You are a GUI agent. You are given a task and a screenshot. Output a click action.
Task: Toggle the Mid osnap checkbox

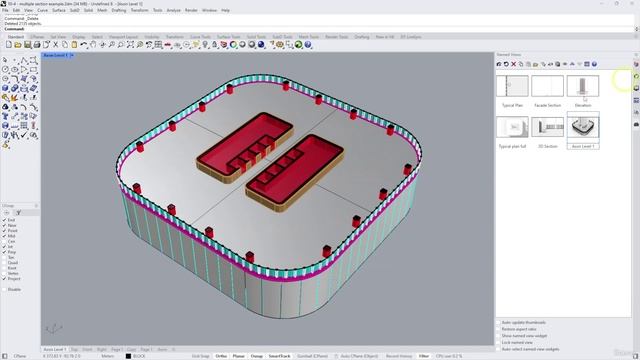[x=4, y=236]
